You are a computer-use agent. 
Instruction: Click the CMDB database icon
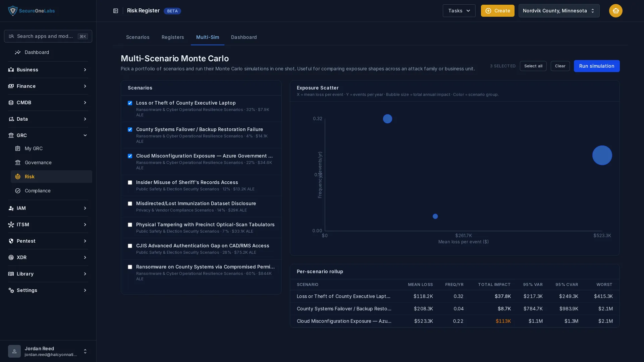tap(11, 103)
